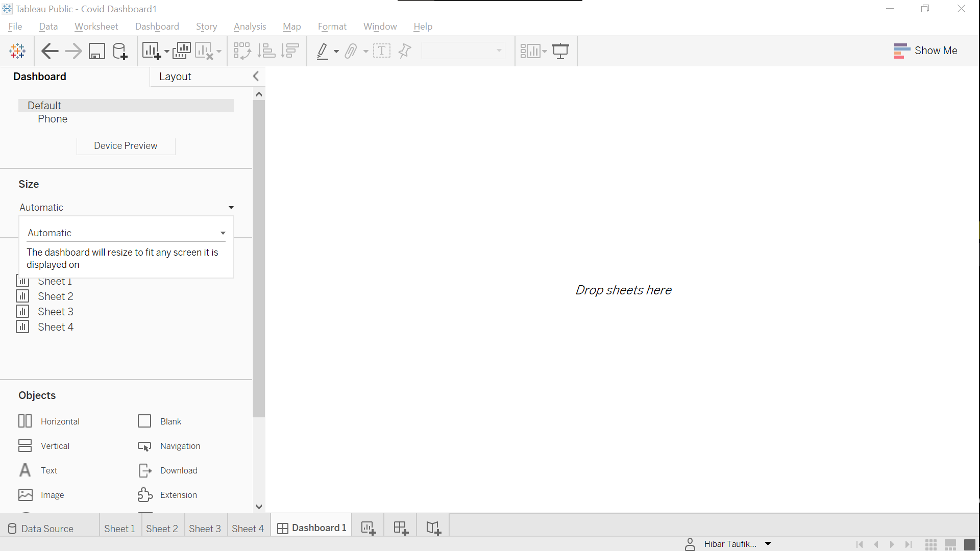Click the Duplicate sheet toolbar icon
Viewport: 980px width, 551px height.
tap(182, 51)
